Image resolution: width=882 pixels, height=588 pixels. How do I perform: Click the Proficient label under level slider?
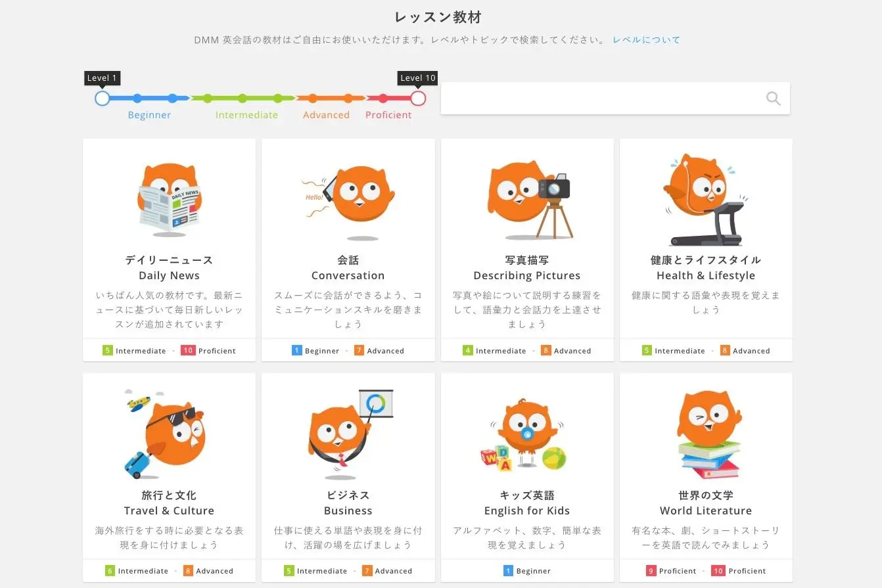(388, 115)
